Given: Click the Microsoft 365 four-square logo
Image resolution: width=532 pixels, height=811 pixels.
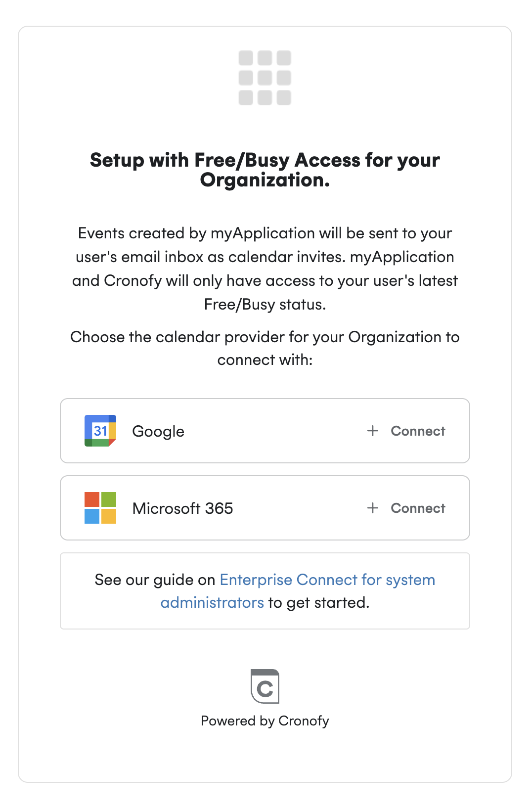Looking at the screenshot, I should tap(100, 508).
